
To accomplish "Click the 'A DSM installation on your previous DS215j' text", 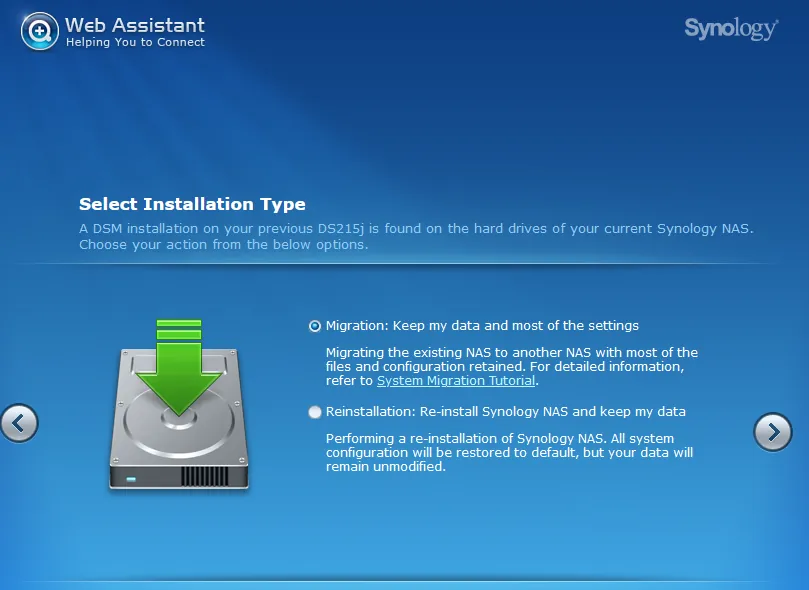I will click(416, 236).
